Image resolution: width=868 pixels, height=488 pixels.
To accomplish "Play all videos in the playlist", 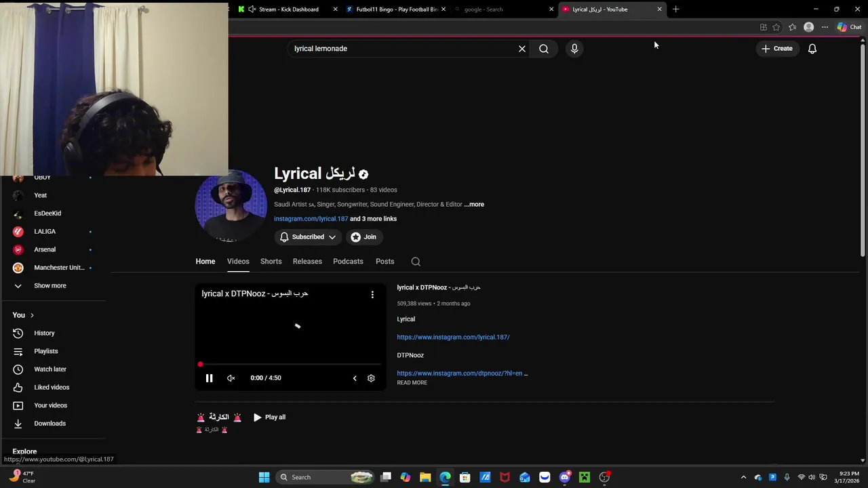I will [269, 418].
